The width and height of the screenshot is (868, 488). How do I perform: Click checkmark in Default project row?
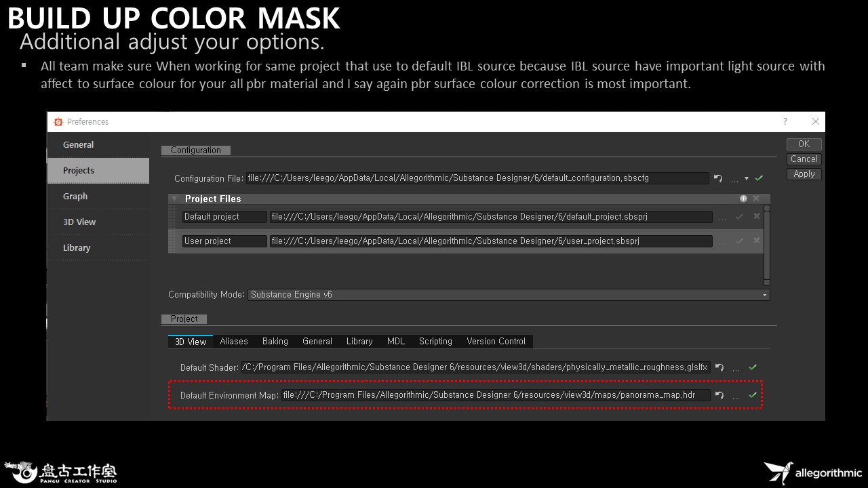pos(739,217)
